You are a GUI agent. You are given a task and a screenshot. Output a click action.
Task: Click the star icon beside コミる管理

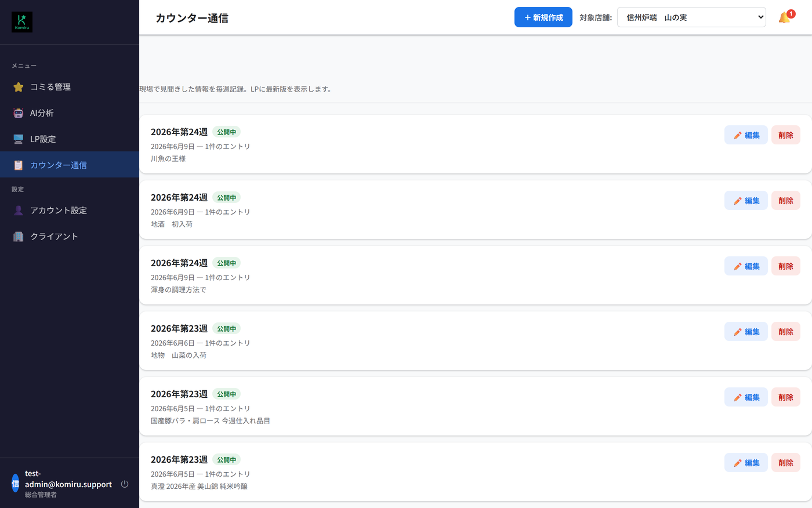[x=19, y=87]
